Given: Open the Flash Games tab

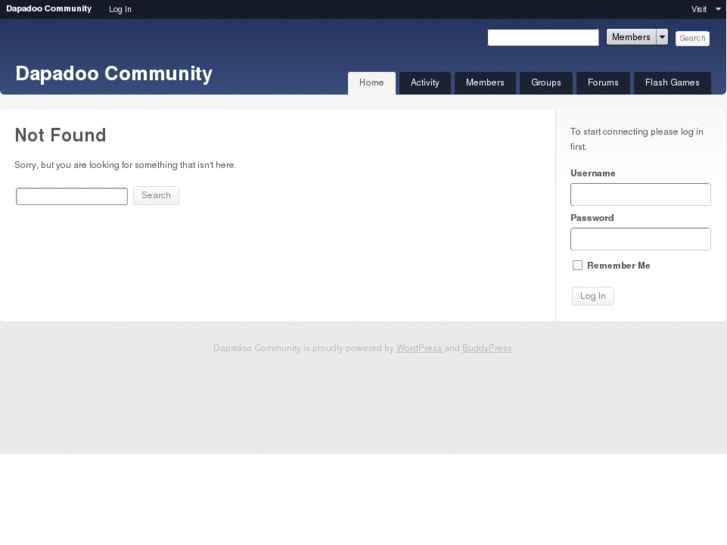Looking at the screenshot, I should pyautogui.click(x=672, y=83).
